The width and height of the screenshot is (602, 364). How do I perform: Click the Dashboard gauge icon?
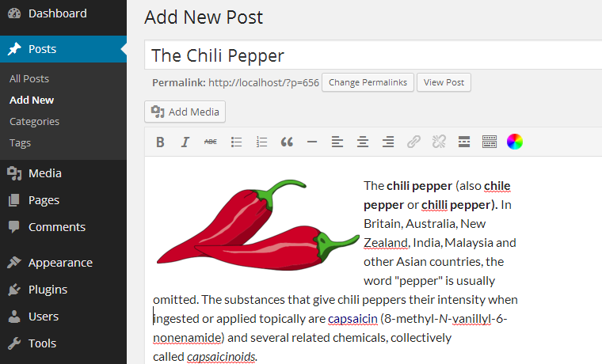[14, 13]
